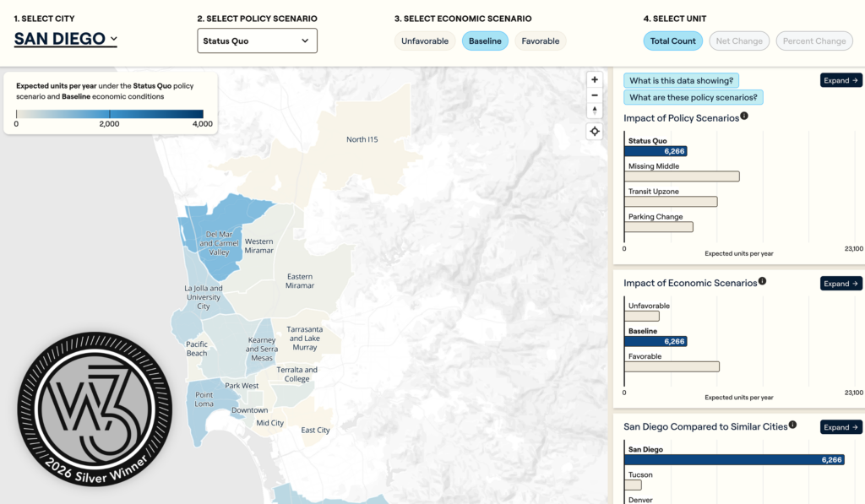This screenshot has height=504, width=865.
Task: Select Western Miramar on map
Action: click(x=258, y=246)
